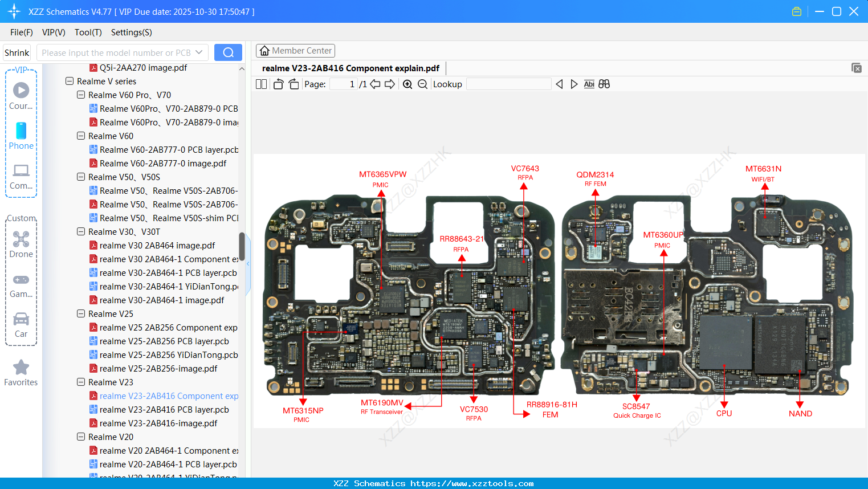Open the Computer category in sidebar
This screenshot has height=489, width=868.
click(x=21, y=176)
